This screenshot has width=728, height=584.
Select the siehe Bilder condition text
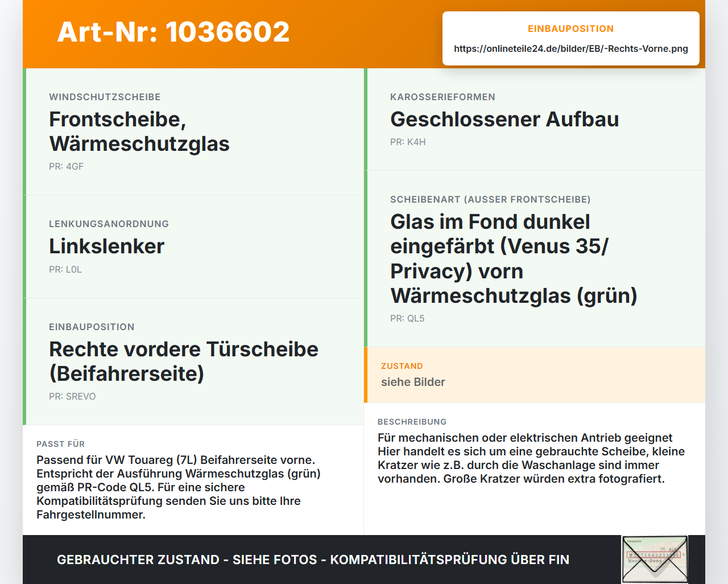(x=413, y=382)
